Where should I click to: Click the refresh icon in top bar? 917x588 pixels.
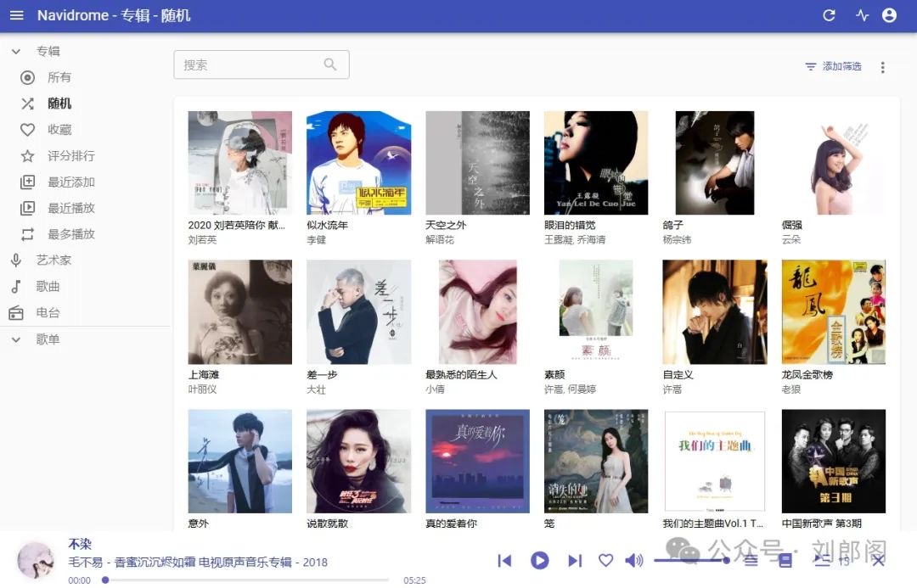point(829,15)
